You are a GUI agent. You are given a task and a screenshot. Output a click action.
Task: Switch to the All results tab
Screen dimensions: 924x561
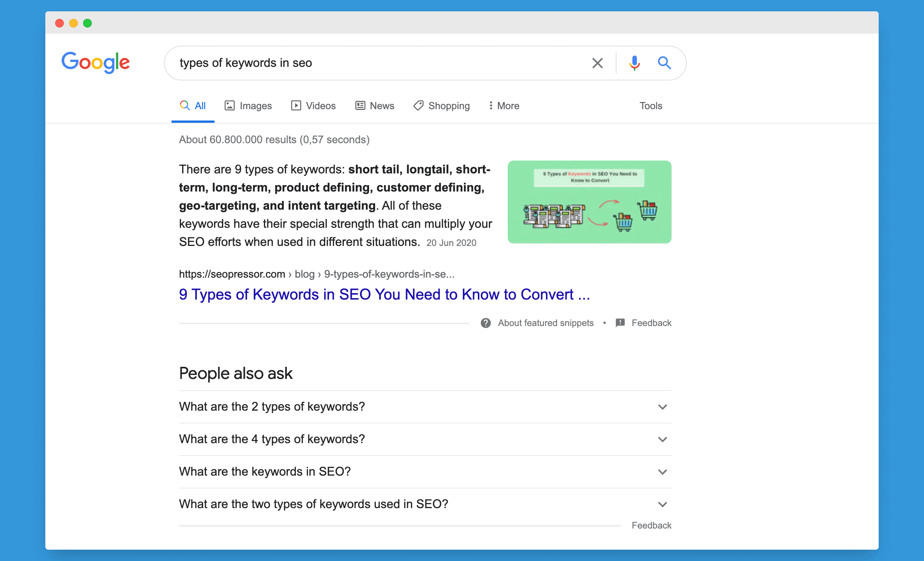[193, 106]
